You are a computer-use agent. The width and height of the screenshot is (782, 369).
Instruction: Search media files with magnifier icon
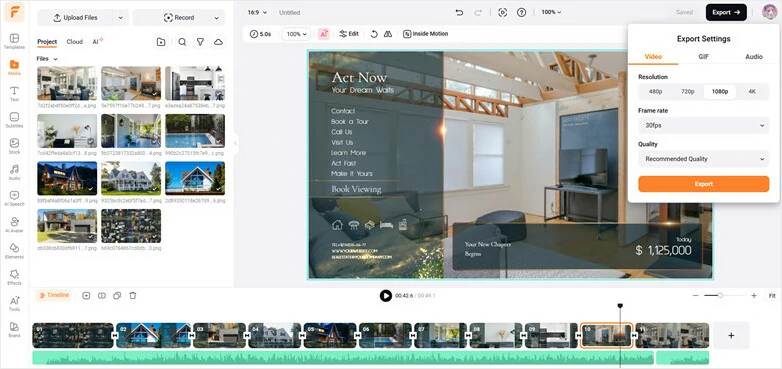tap(182, 42)
